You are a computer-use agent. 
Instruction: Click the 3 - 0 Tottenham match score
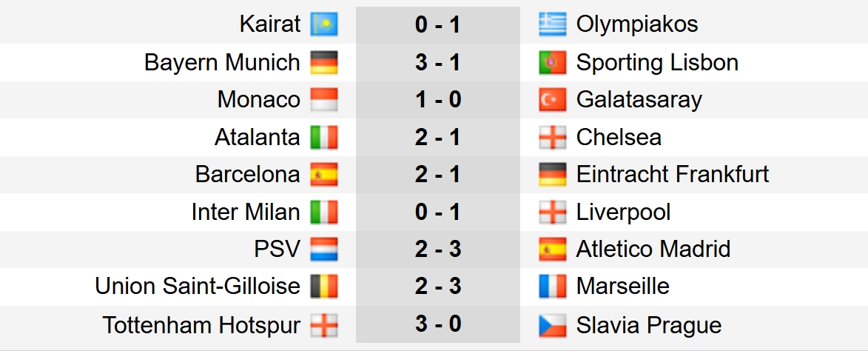pyautogui.click(x=437, y=324)
